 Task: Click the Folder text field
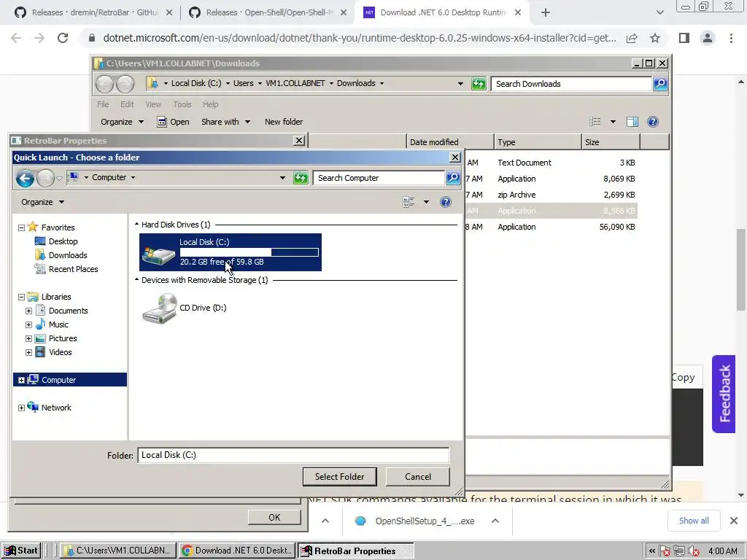click(x=293, y=455)
